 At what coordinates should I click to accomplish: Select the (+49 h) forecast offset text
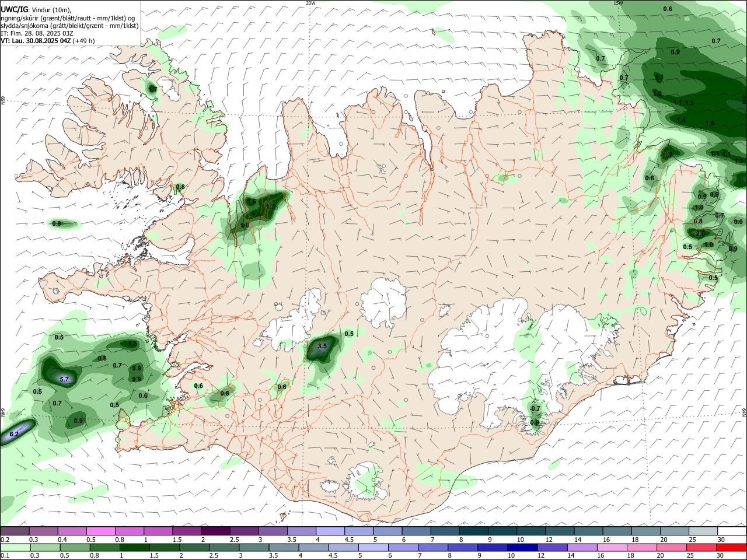84,41
